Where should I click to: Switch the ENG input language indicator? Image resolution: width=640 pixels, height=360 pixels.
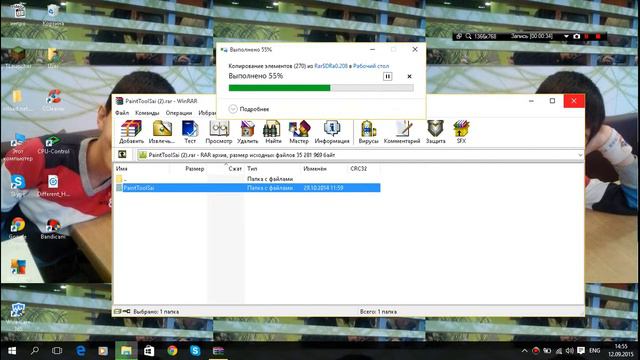pos(595,351)
